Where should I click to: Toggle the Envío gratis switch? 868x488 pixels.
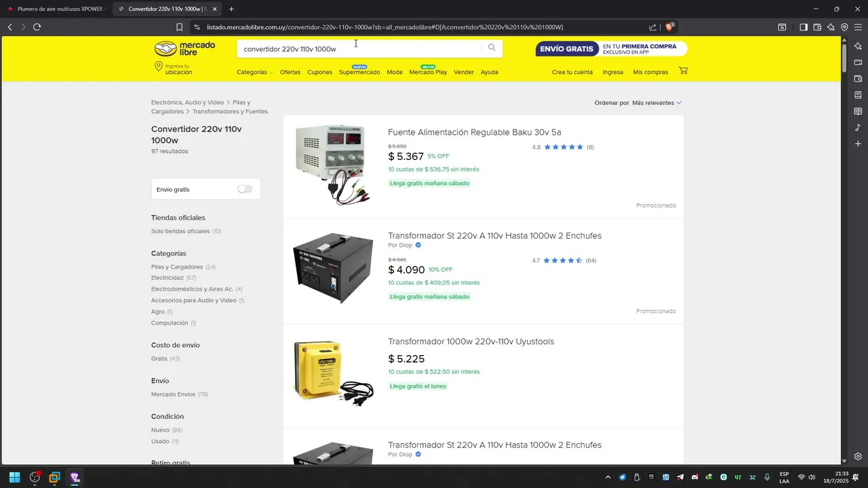245,189
